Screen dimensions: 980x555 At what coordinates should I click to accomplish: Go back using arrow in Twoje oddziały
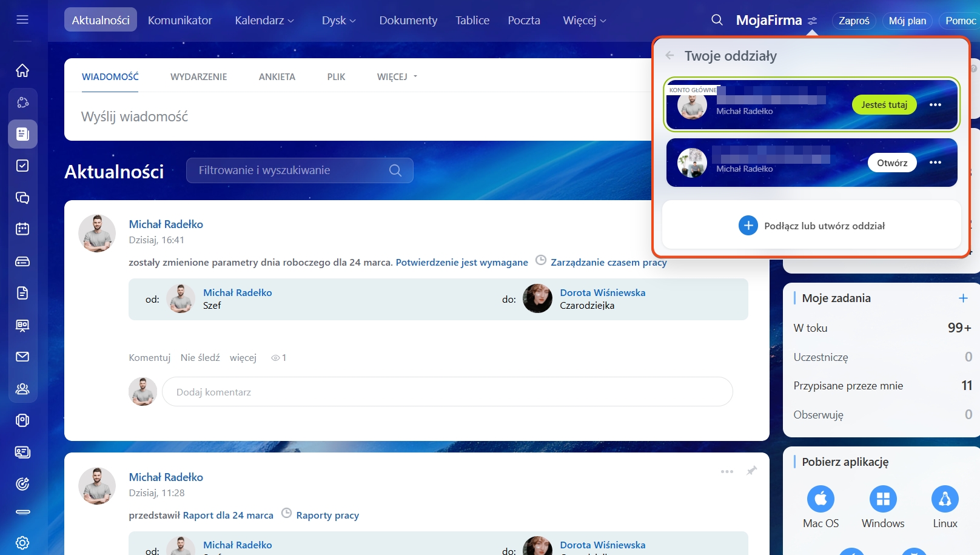(670, 56)
